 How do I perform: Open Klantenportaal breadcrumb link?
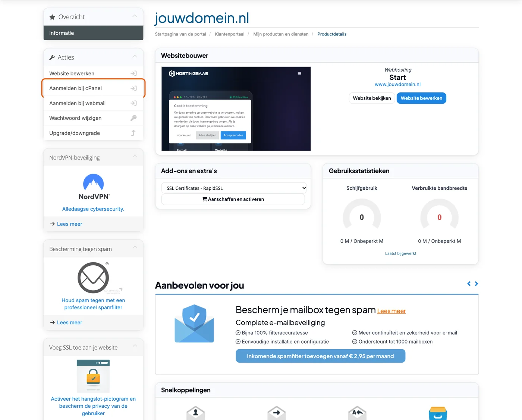pyautogui.click(x=230, y=34)
